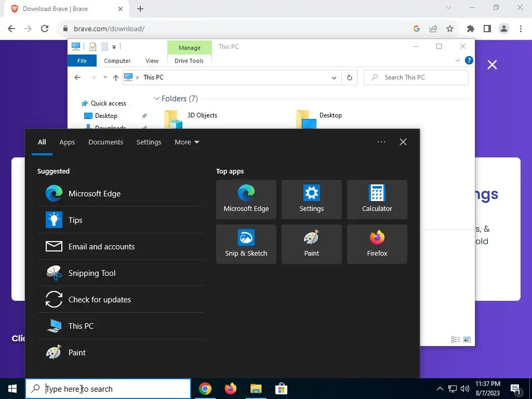The image size is (532, 399).
Task: Click the Windows Start button
Action: pyautogui.click(x=12, y=389)
